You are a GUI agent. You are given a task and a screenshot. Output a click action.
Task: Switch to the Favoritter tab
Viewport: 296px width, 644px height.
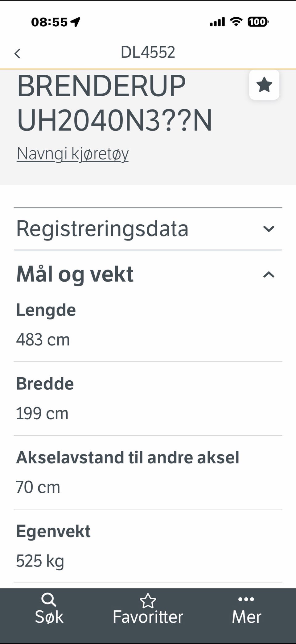point(148,609)
